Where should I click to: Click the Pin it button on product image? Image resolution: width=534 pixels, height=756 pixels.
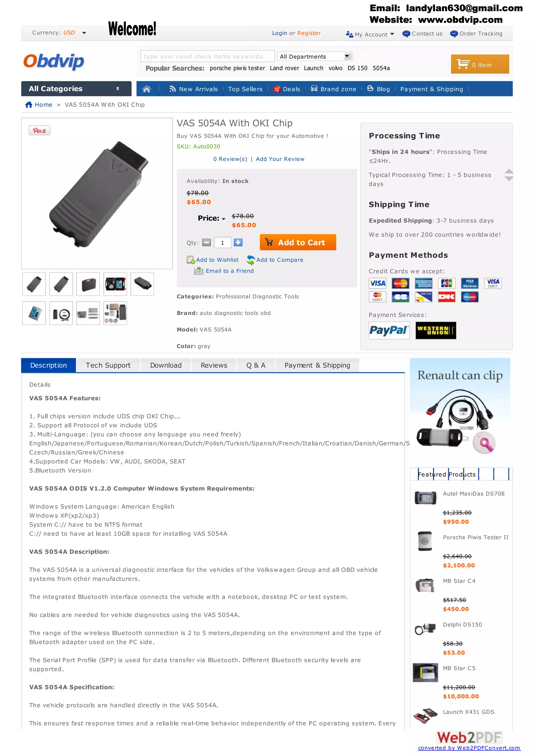39,130
